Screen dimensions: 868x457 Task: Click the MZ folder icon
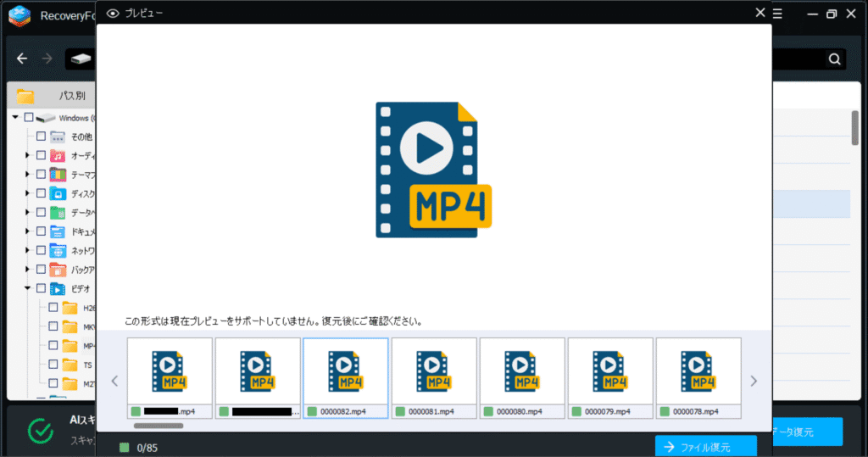[70, 383]
